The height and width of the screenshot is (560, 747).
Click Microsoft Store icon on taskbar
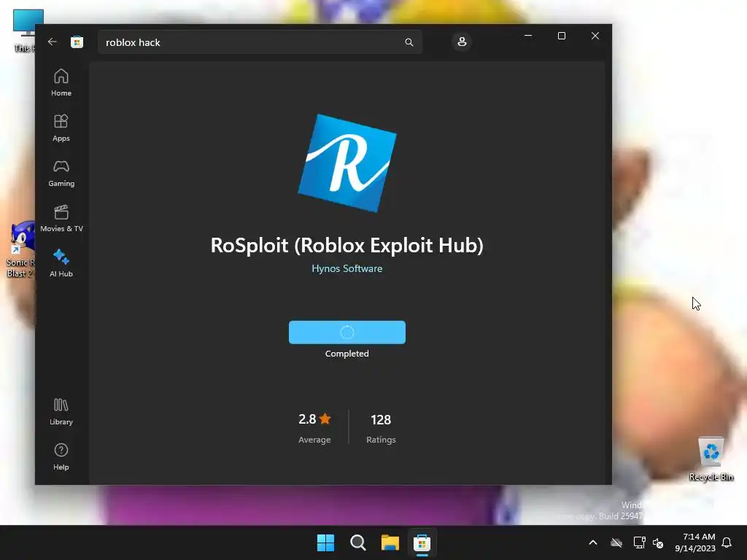click(422, 542)
